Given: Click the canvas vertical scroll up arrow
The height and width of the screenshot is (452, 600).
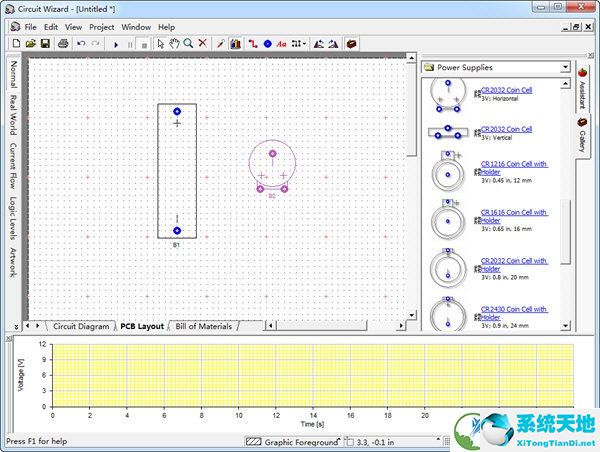Looking at the screenshot, I should pyautogui.click(x=411, y=58).
